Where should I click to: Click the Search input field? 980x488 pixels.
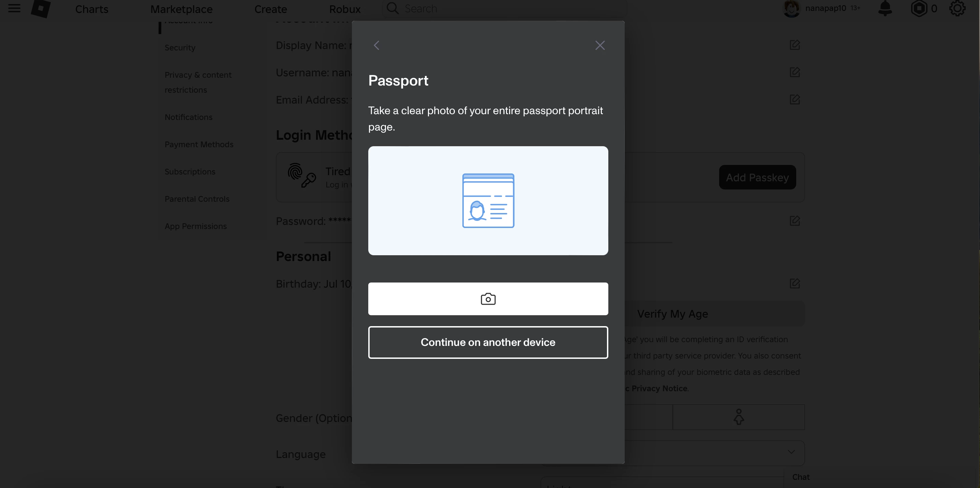(x=504, y=9)
